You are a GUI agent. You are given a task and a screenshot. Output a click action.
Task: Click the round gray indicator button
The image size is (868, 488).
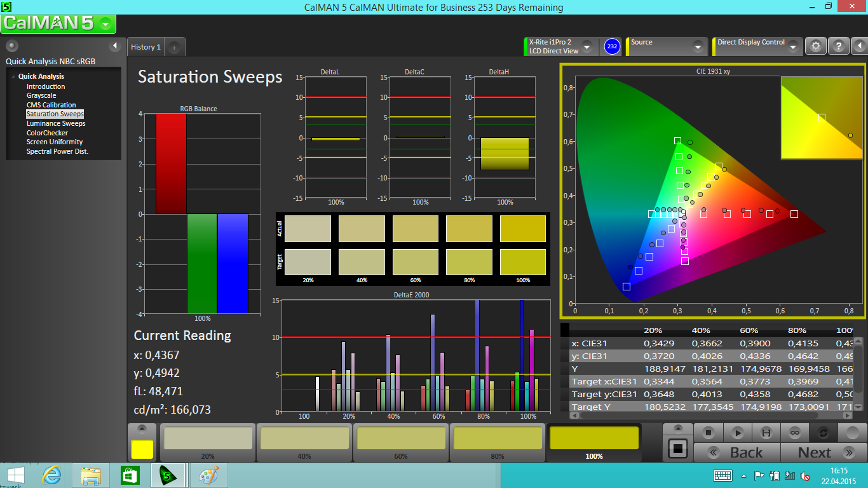pos(852,433)
